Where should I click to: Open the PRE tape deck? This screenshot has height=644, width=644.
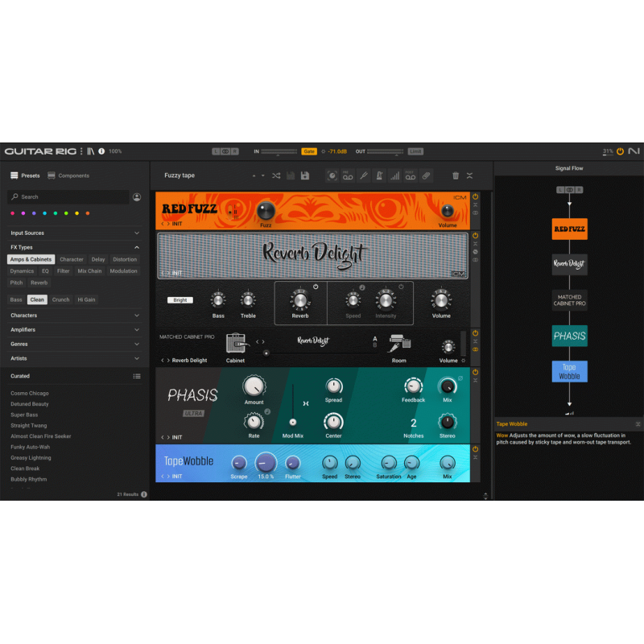click(x=348, y=175)
